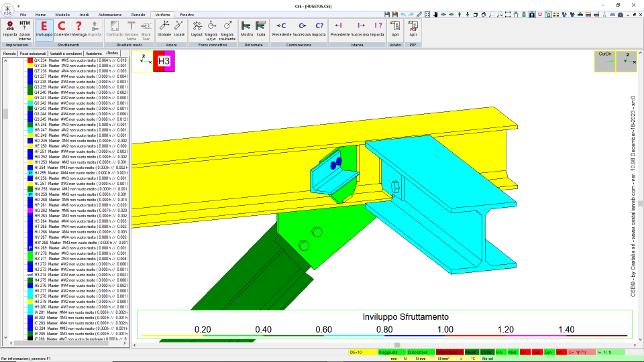Open the Finestre ribbon tab
Screen dimensions: 644x362
click(x=187, y=14)
